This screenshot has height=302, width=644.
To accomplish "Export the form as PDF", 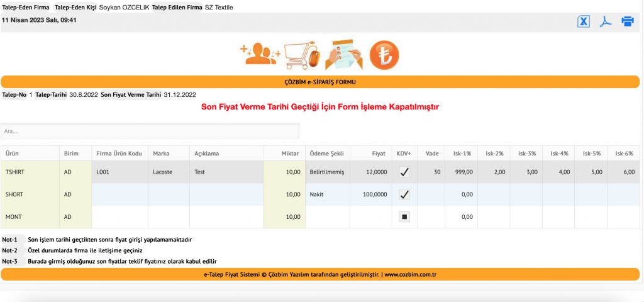I will 606,21.
